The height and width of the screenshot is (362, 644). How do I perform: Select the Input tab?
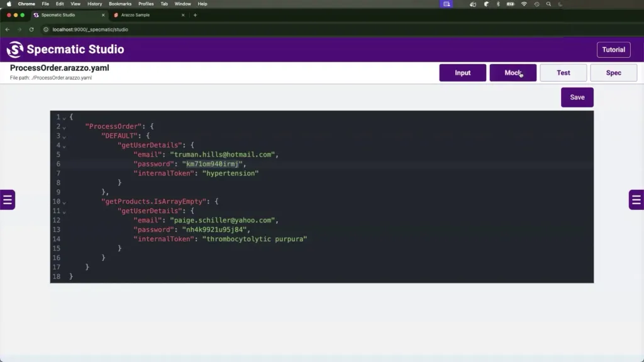point(462,73)
